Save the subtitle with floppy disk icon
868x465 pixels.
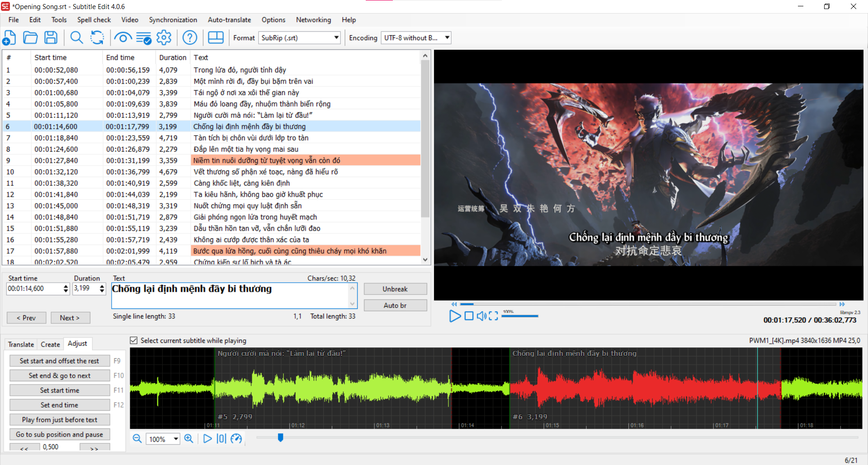pyautogui.click(x=51, y=38)
